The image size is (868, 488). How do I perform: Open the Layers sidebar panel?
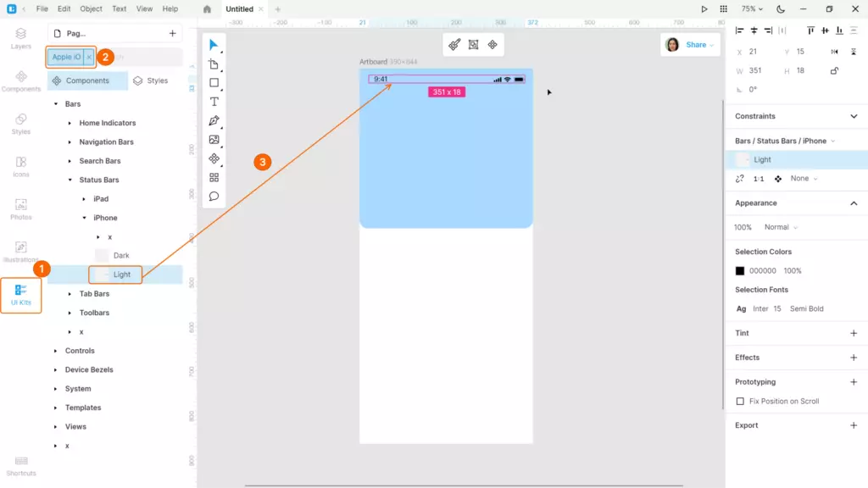(21, 39)
